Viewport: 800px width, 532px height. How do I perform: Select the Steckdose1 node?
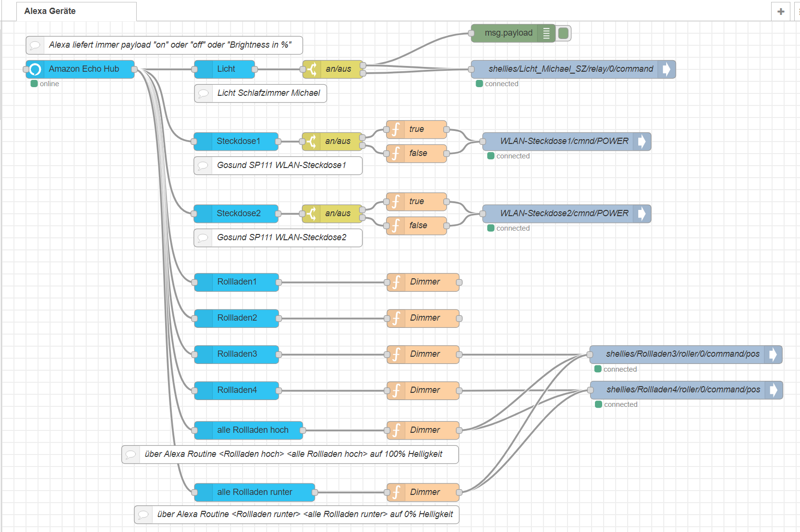[236, 142]
